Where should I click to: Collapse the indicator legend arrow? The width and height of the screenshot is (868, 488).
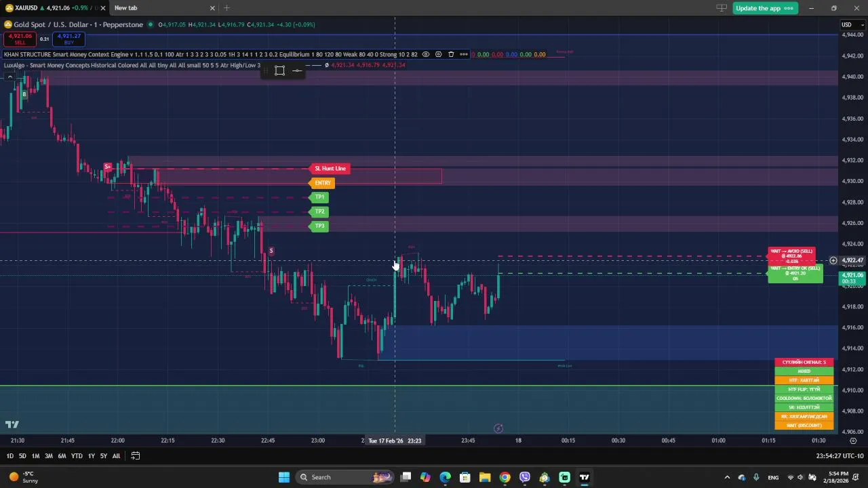click(x=10, y=76)
